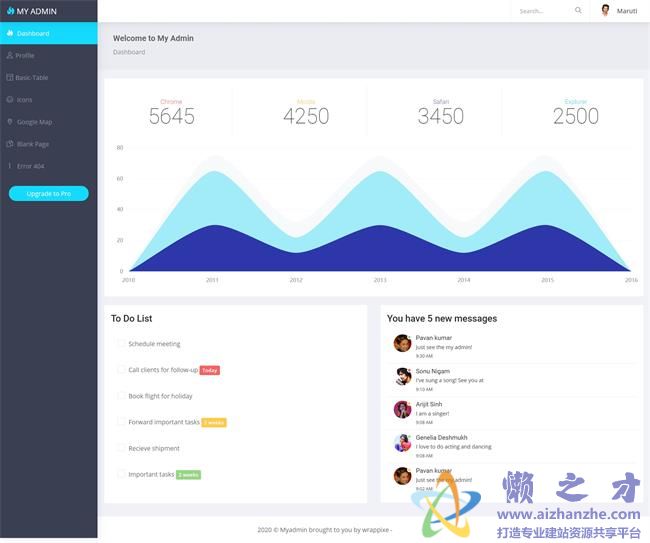Click the Profile person icon in sidebar

[x=10, y=55]
